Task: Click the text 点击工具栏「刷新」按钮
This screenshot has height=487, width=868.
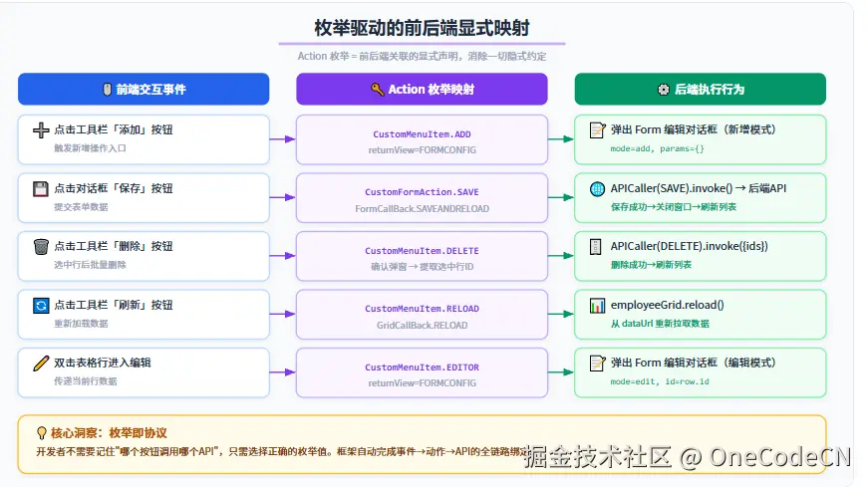Action: click(x=114, y=305)
